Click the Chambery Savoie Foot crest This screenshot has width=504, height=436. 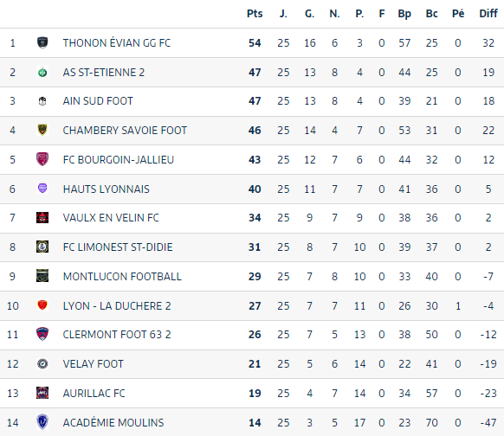point(42,130)
